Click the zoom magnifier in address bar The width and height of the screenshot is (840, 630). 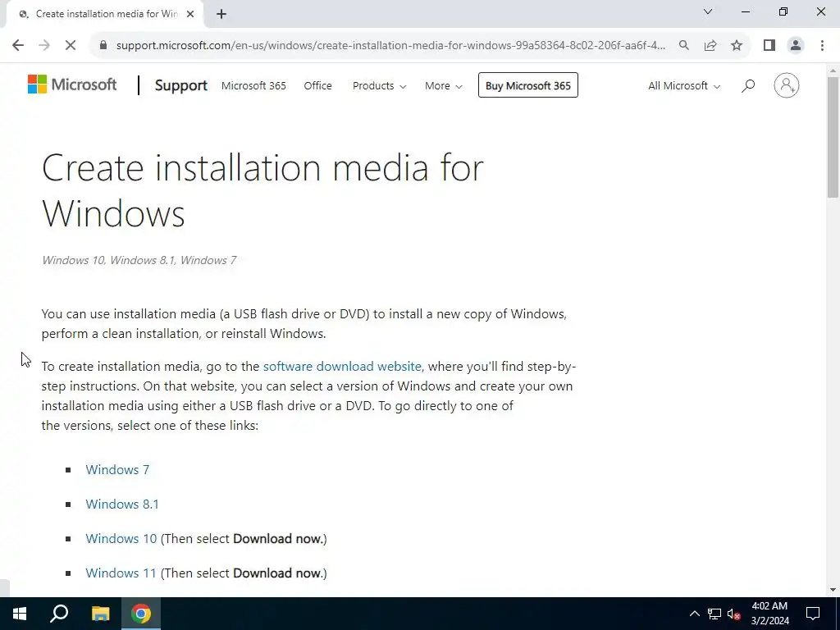pos(684,46)
